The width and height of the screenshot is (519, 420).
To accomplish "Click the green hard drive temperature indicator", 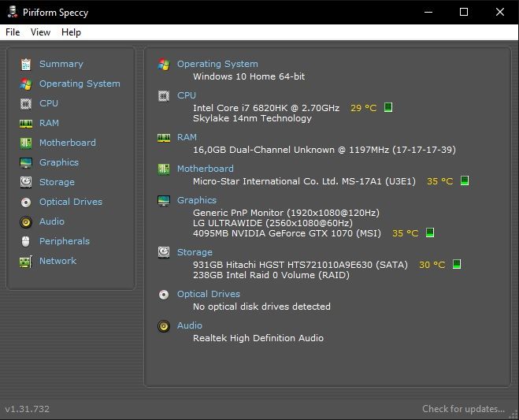I will (457, 264).
